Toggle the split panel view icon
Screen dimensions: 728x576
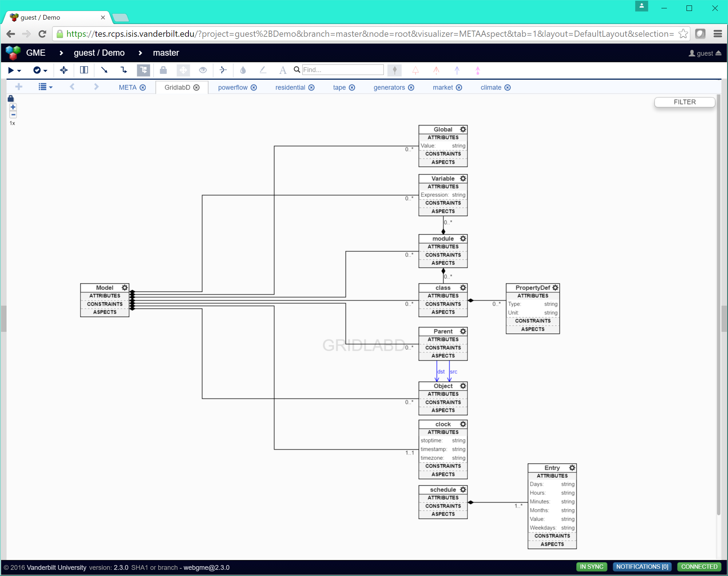click(84, 70)
